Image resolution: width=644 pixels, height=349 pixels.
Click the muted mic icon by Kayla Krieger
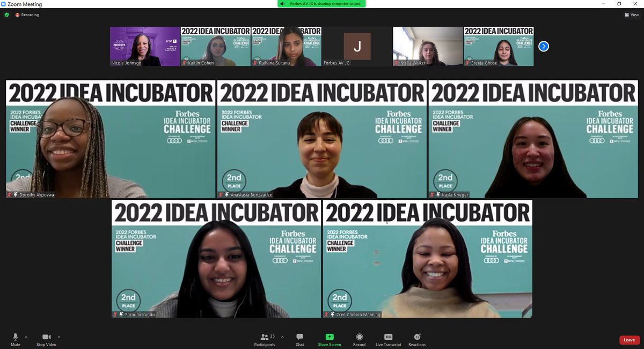[x=431, y=195]
